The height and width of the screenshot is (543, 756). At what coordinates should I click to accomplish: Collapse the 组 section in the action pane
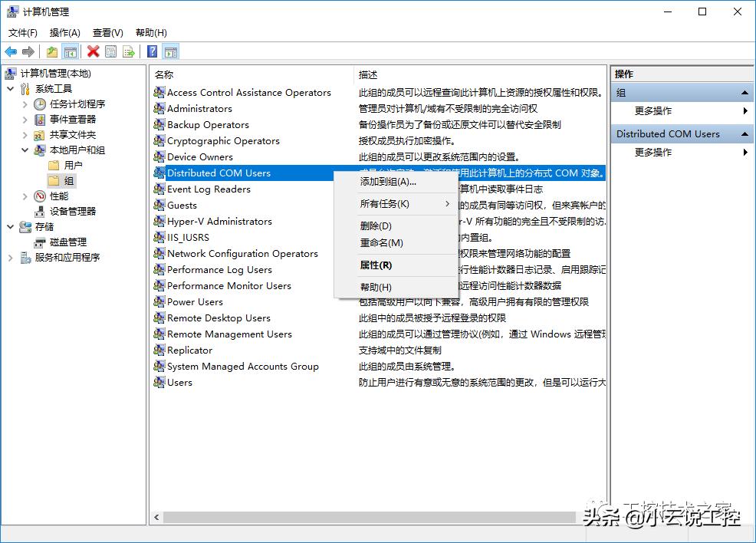point(746,92)
